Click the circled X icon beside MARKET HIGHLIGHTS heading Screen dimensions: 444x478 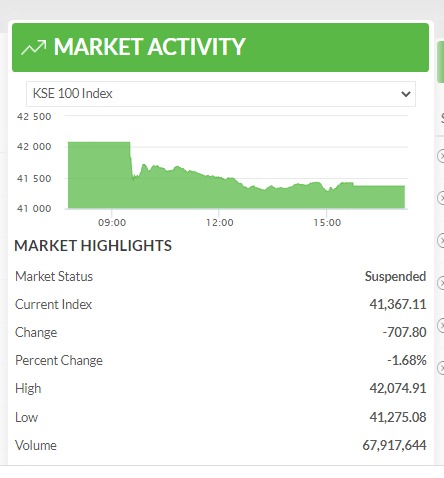pyautogui.click(x=441, y=240)
